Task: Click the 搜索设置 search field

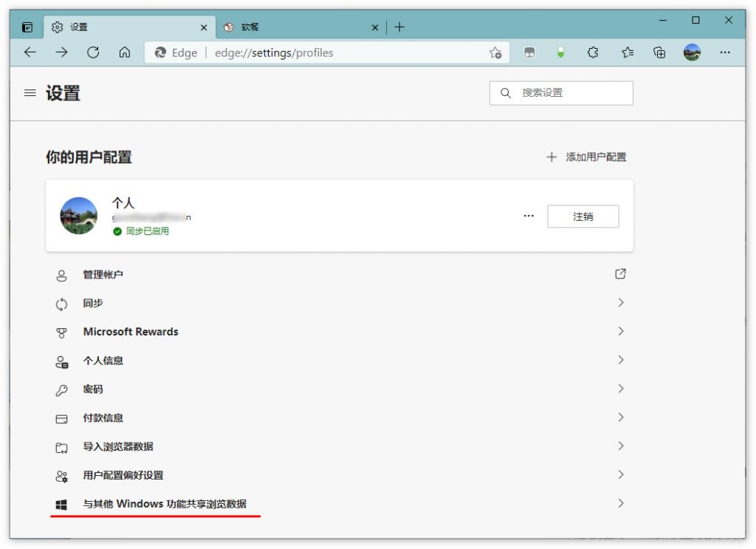Action: click(568, 93)
